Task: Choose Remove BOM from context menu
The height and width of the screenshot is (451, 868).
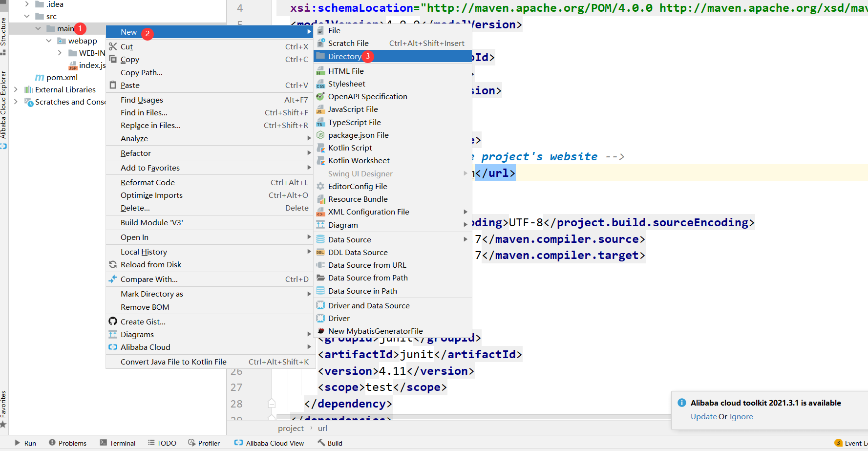Action: 209,307
